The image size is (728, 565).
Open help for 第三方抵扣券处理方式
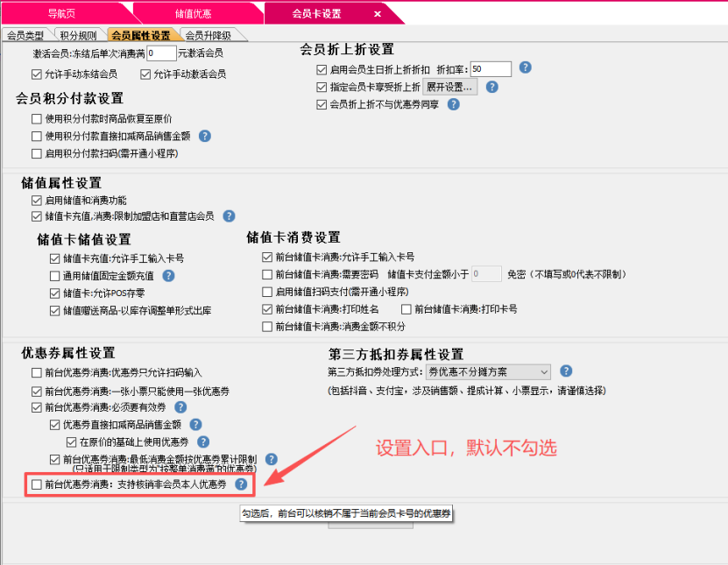tap(566, 371)
